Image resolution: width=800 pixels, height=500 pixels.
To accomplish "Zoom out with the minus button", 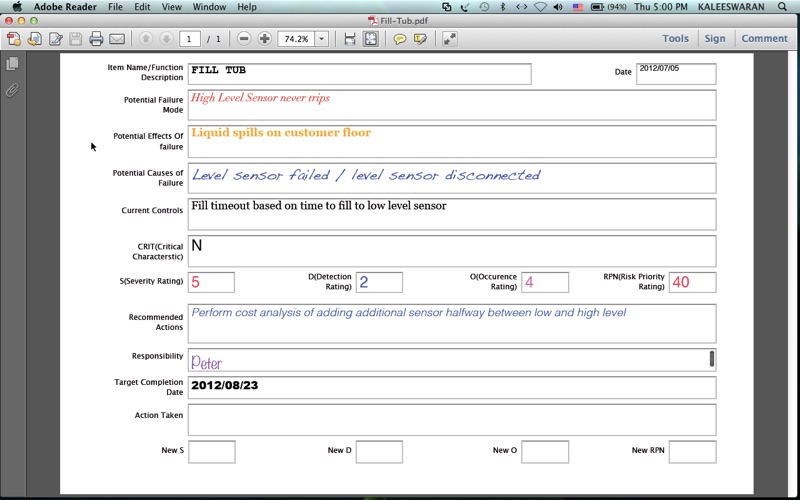I will click(244, 39).
